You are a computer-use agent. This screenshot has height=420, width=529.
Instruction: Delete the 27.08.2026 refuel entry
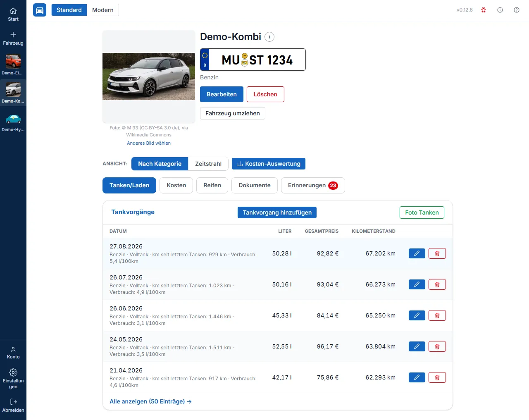click(437, 253)
